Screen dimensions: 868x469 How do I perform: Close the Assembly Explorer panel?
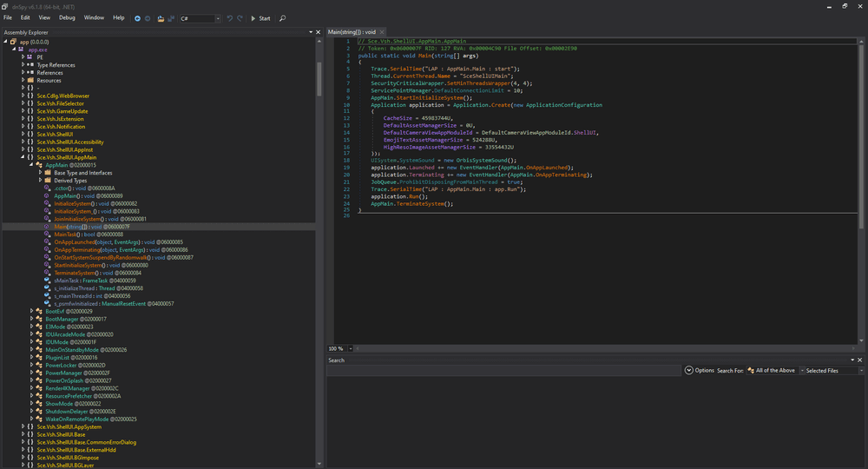[319, 32]
